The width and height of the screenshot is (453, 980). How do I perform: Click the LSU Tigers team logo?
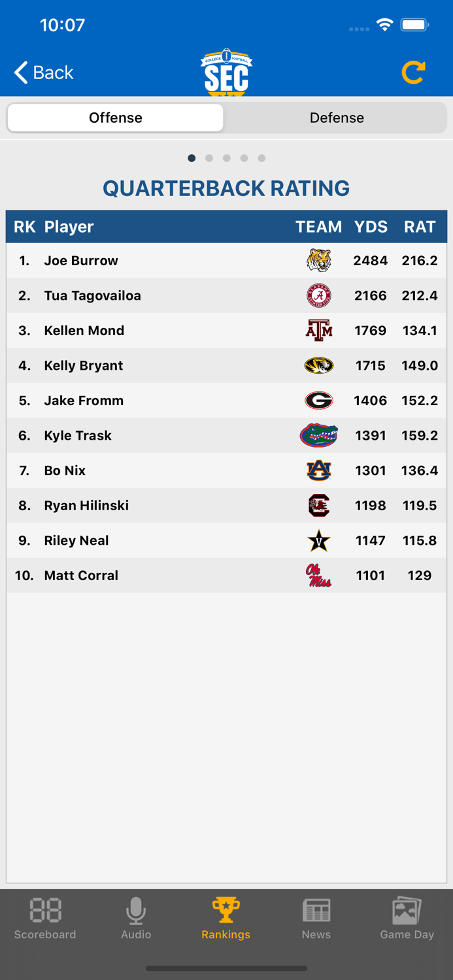[x=318, y=260]
